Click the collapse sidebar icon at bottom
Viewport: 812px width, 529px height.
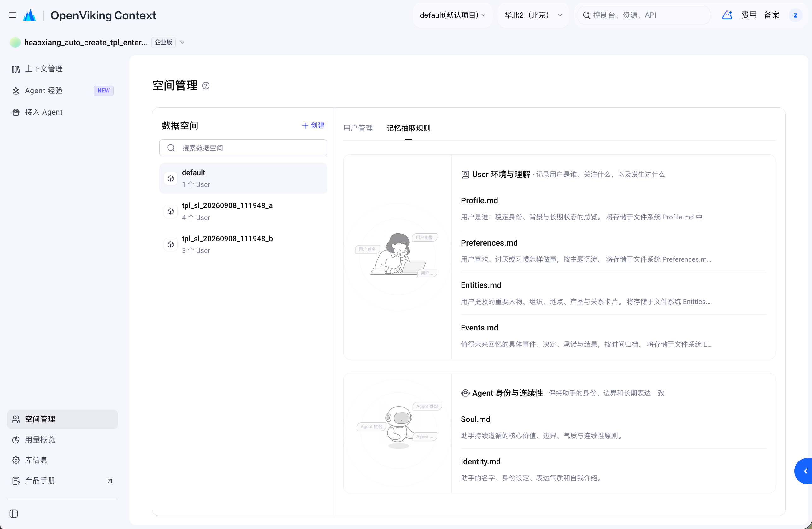(14, 514)
